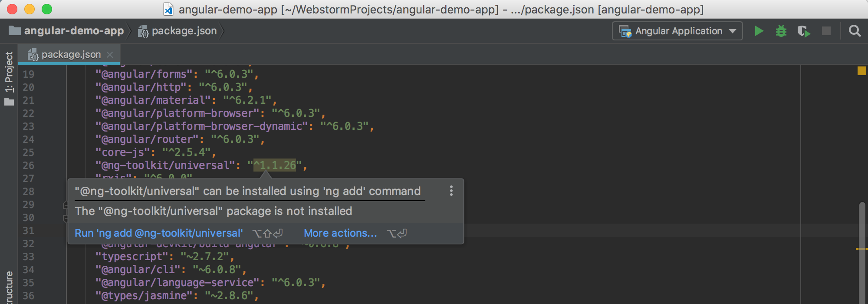Open Search Everywhere magnifier icon
Image resolution: width=868 pixels, height=304 pixels.
pos(855,31)
